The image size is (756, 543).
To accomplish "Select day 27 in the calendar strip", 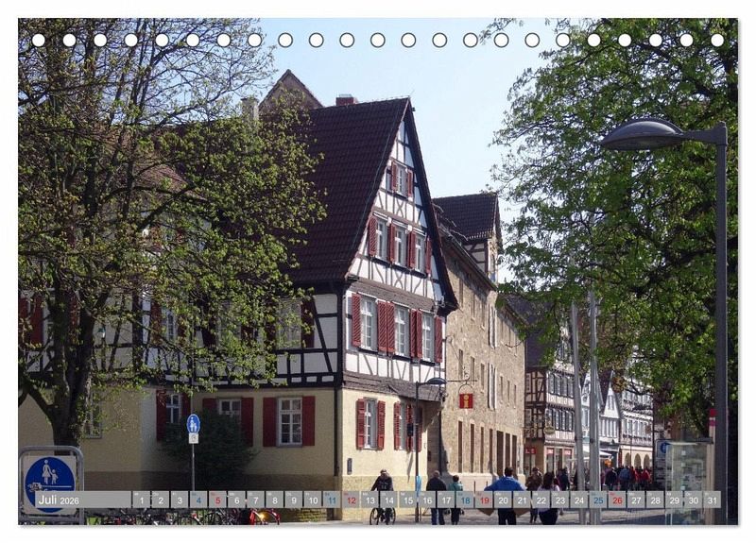I will (636, 500).
